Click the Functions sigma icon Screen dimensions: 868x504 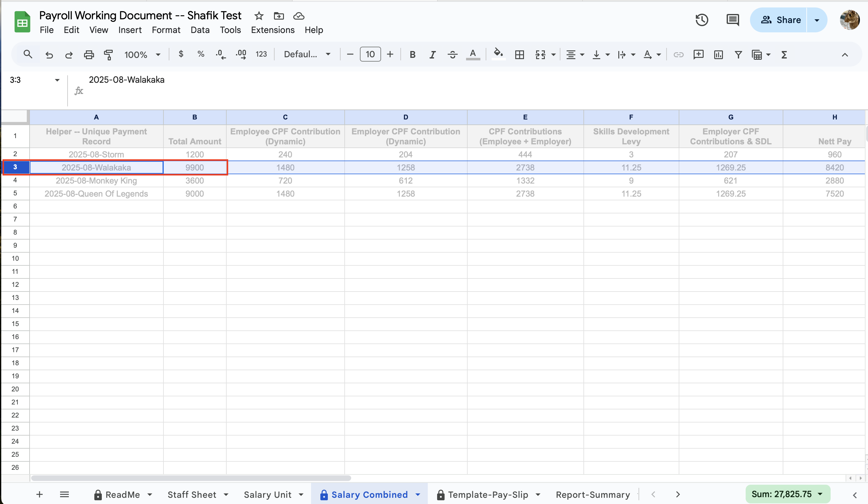[784, 54]
